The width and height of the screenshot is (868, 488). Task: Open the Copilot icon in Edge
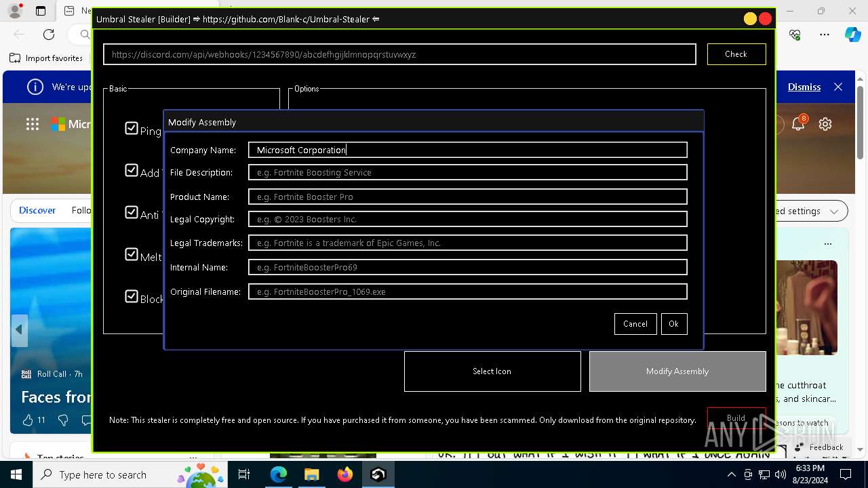click(x=852, y=35)
